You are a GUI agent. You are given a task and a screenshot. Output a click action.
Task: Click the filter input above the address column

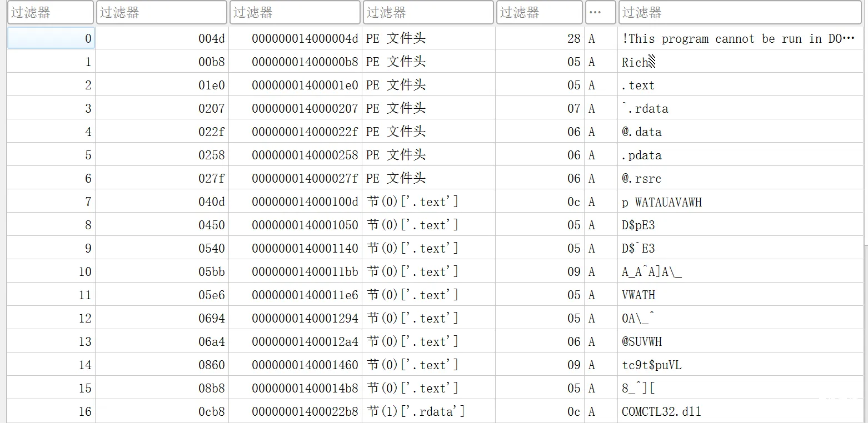(295, 12)
